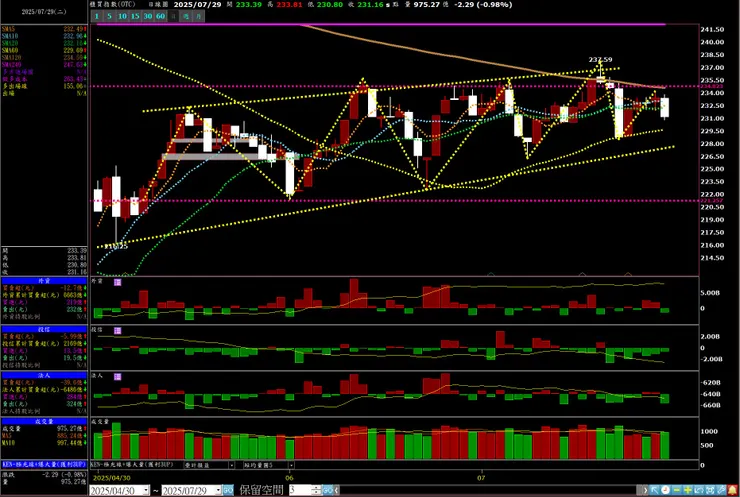Select the 30-minute timeframe button
This screenshot has height=497, width=740.
click(148, 16)
